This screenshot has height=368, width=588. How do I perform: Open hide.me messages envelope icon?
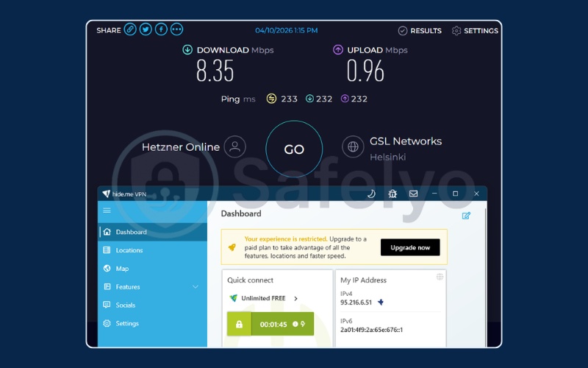[x=413, y=194]
